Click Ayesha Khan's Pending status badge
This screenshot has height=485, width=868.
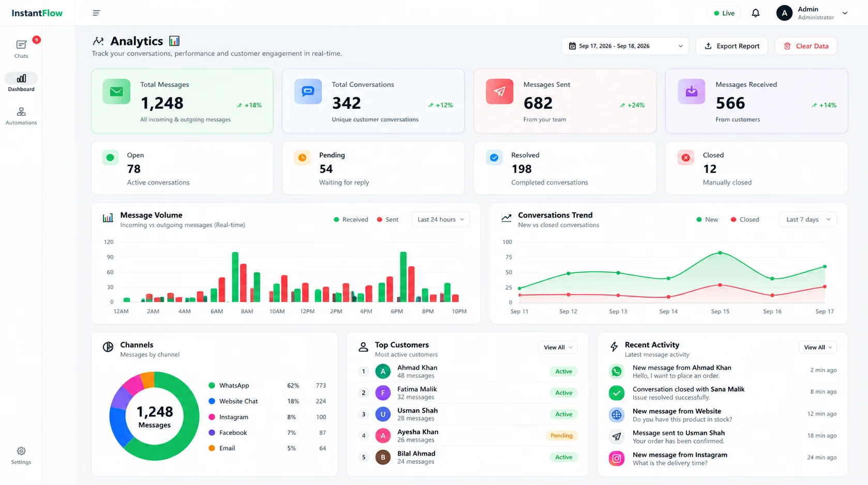(561, 436)
